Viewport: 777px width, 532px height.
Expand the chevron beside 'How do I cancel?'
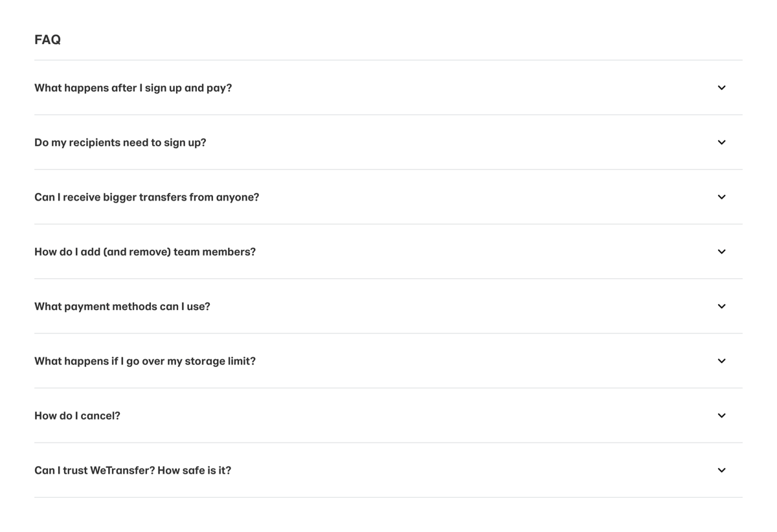(721, 415)
